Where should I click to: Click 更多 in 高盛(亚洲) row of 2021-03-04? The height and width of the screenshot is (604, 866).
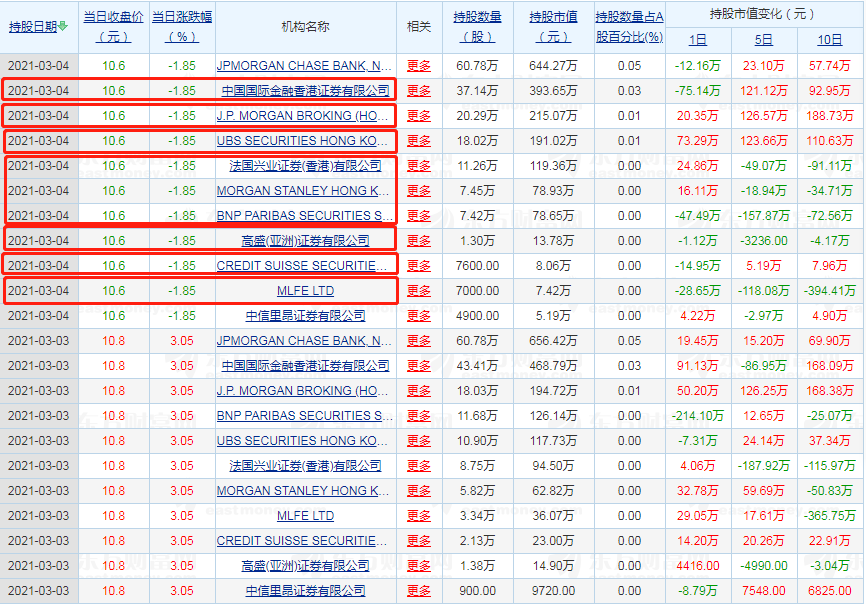pyautogui.click(x=419, y=241)
